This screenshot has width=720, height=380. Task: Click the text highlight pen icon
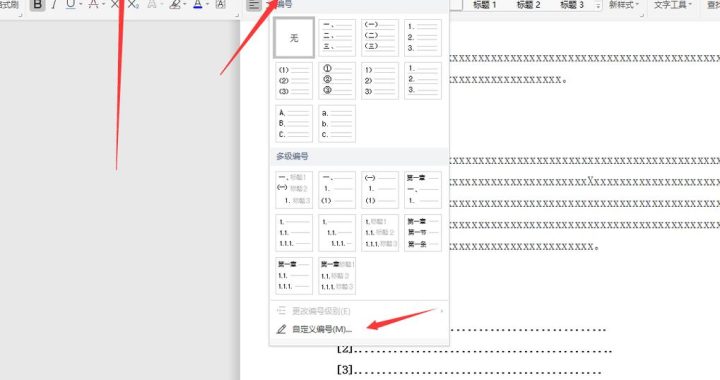[175, 5]
